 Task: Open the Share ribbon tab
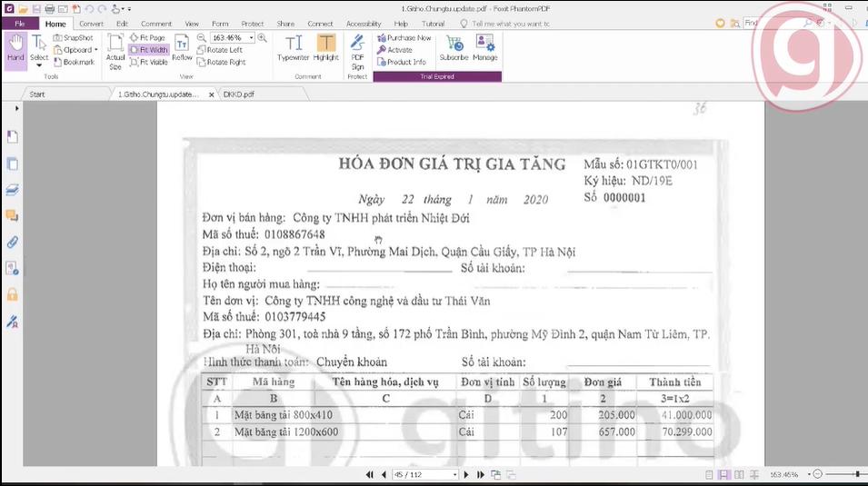[x=285, y=24]
